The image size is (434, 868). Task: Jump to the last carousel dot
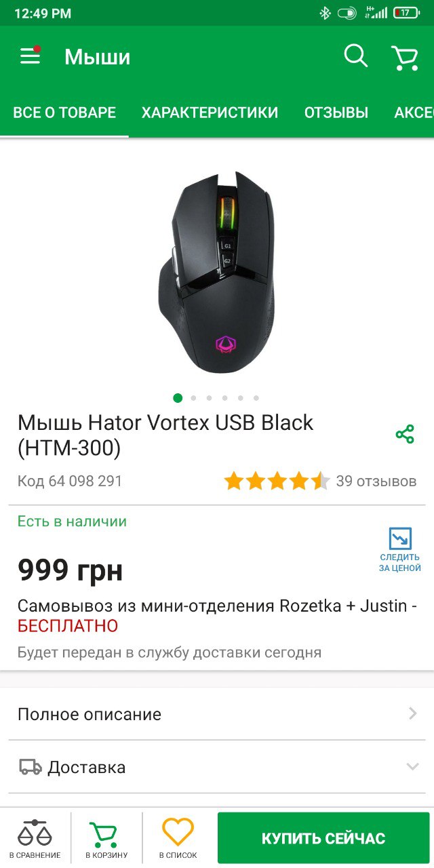pos(256,398)
